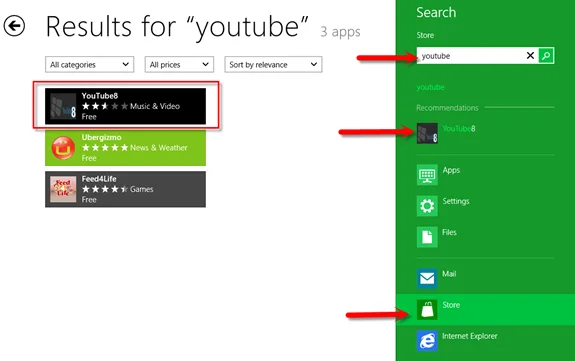Click the 'Free' price on YouTube8
Screen dimensions: 575x361
(89, 117)
